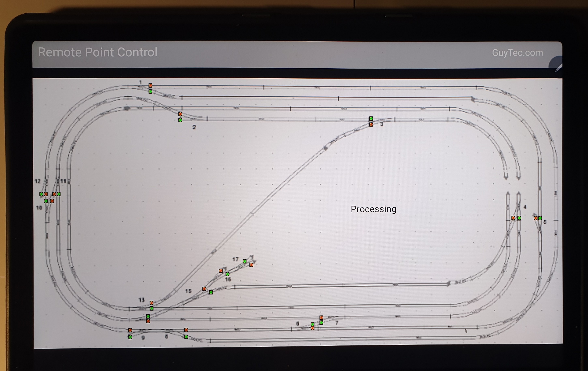This screenshot has width=588, height=371.
Task: Click the green button for point 16
Action: point(227,274)
